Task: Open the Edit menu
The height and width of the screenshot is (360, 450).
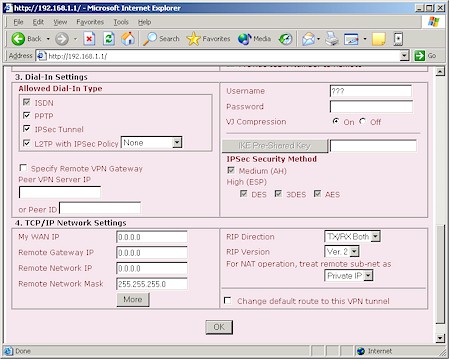Action: pyautogui.click(x=38, y=22)
